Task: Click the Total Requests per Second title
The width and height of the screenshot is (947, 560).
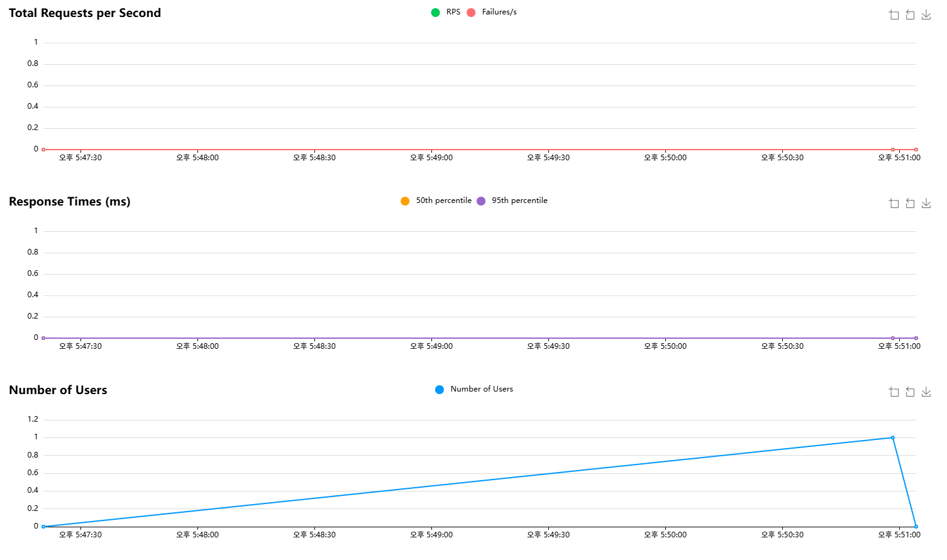Action: pos(85,13)
